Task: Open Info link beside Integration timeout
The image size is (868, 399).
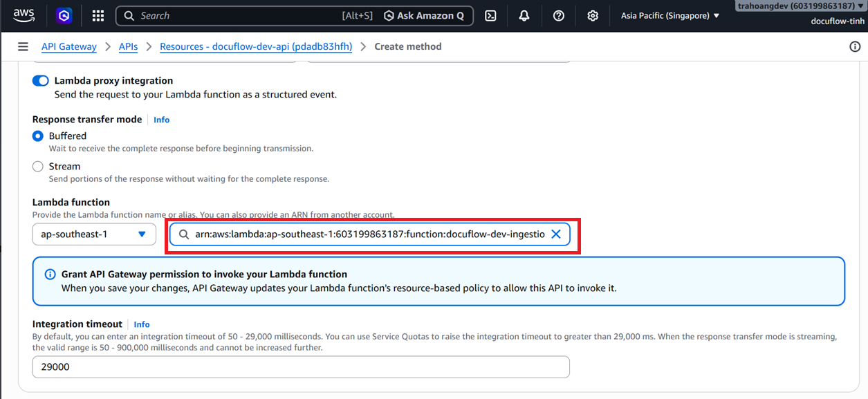Action: 142,324
